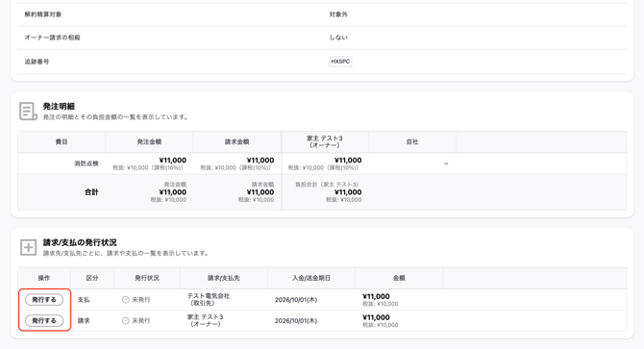Click 発行する button in the 支払 row
644x349 pixels.
(44, 300)
